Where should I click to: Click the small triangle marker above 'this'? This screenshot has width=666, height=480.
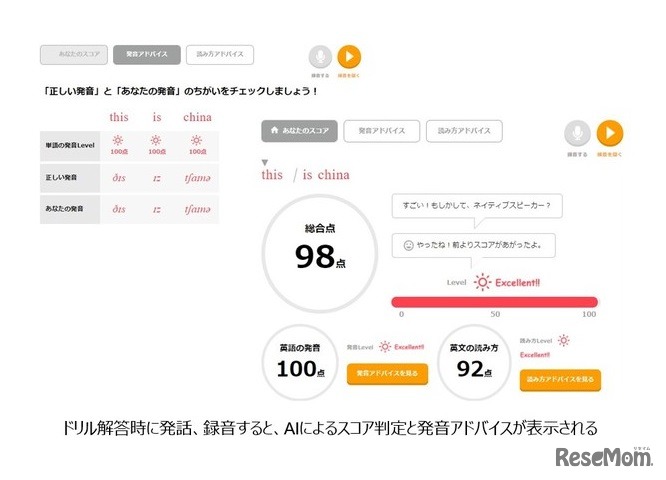[x=265, y=162]
